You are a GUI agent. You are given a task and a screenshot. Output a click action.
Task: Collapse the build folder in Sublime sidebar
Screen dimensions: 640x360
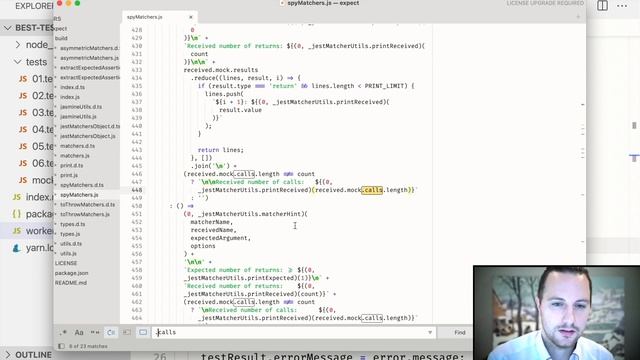(61, 38)
